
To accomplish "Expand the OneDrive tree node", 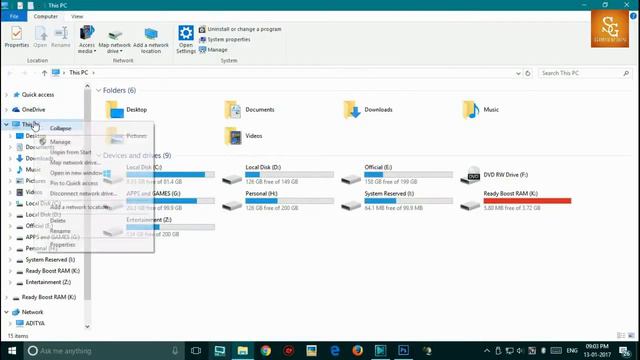I will pos(6,110).
